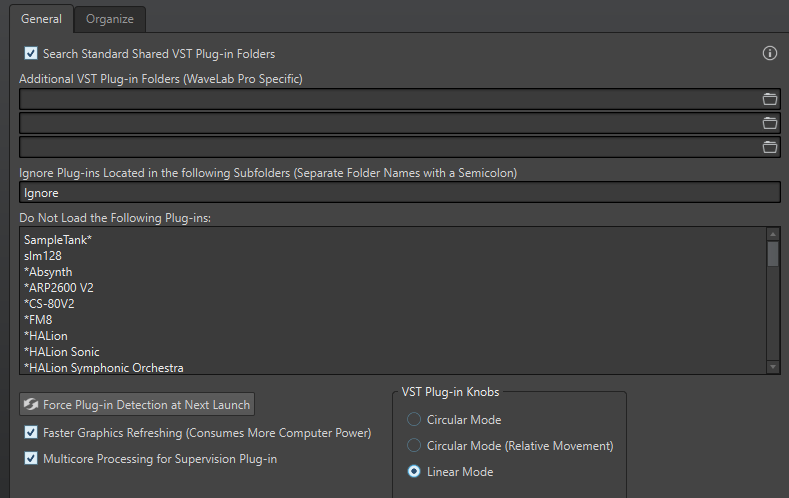Click the refresh icon on Force Plug-in Detection
Viewport: 789px width, 498px height.
(31, 404)
